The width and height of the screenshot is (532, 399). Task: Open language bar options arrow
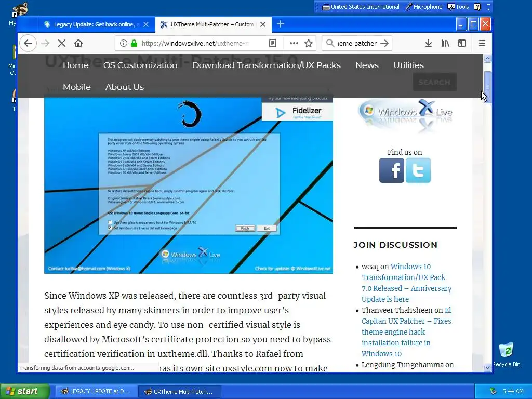tap(488, 9)
